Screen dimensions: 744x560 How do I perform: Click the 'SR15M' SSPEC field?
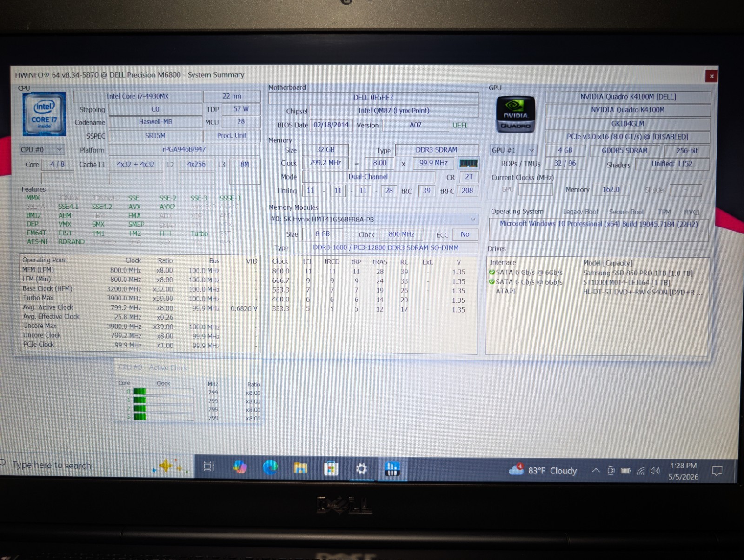(x=155, y=136)
